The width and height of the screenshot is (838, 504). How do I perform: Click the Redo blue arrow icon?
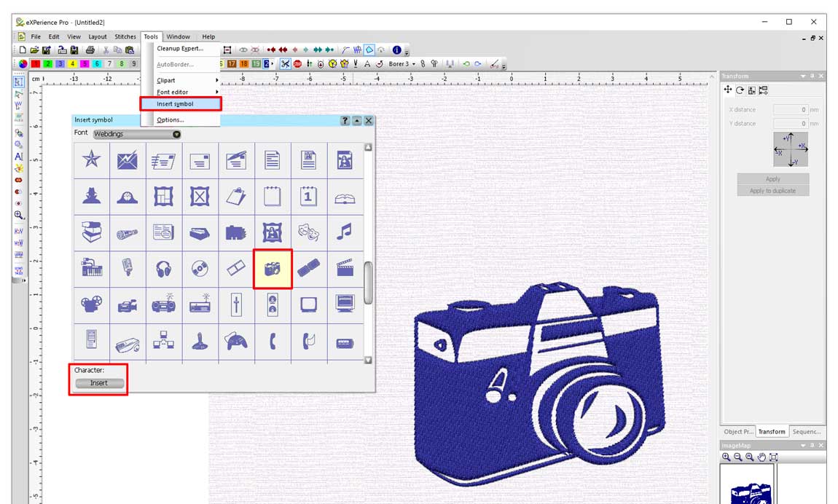[478, 63]
